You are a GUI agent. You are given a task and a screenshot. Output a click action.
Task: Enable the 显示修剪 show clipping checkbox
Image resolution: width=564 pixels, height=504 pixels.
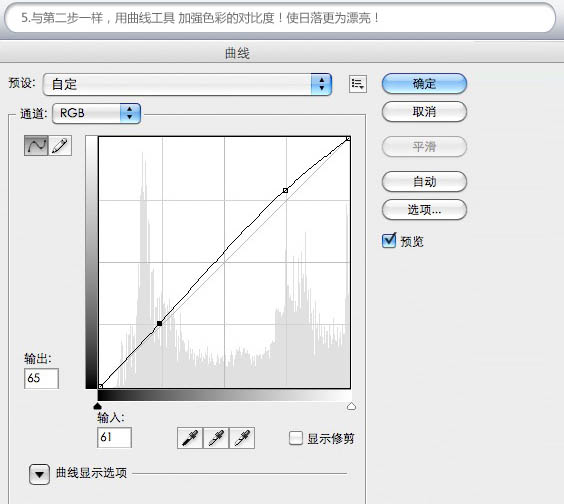[296, 438]
